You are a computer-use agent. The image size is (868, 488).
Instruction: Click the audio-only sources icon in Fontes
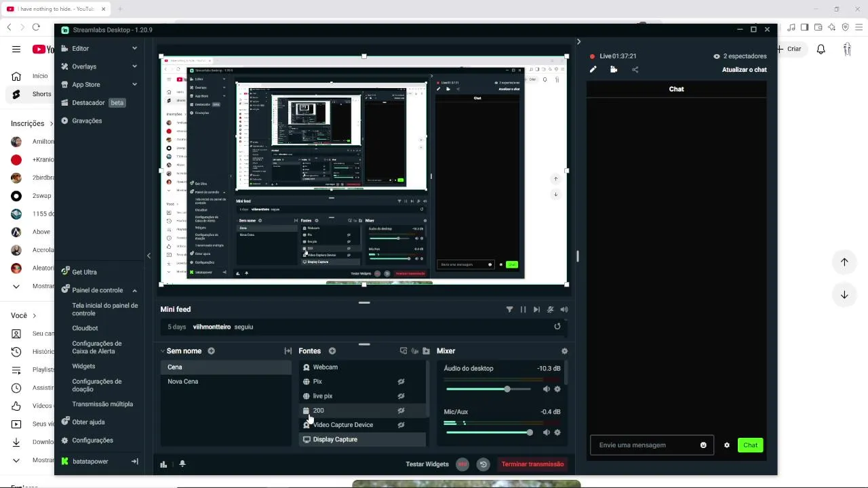click(x=415, y=351)
